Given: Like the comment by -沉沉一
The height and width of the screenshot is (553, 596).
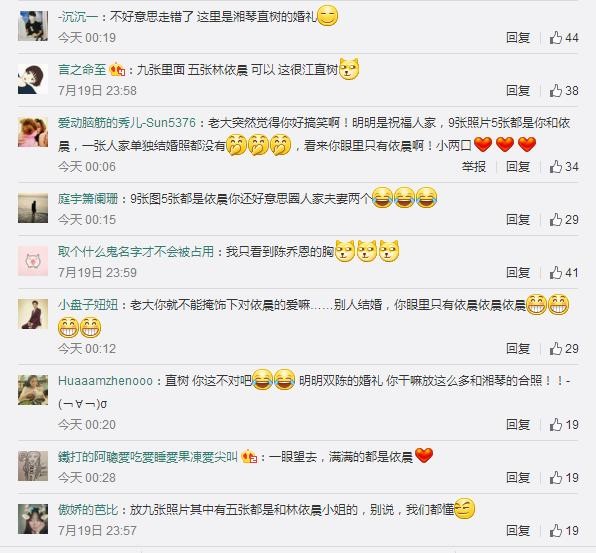Looking at the screenshot, I should [x=564, y=38].
